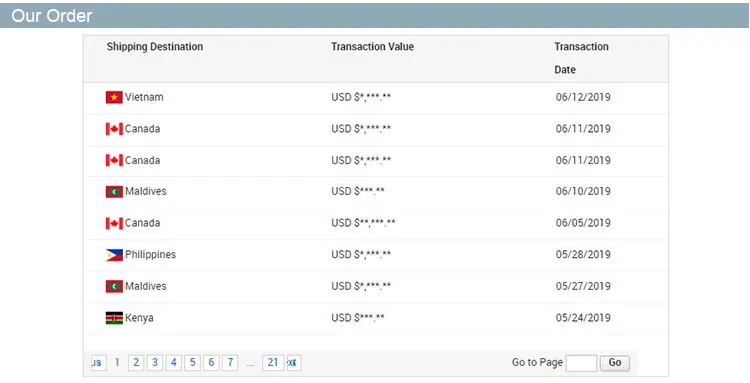Screen dimensions: 750x383
Task: Click the Next page button
Action: click(294, 362)
